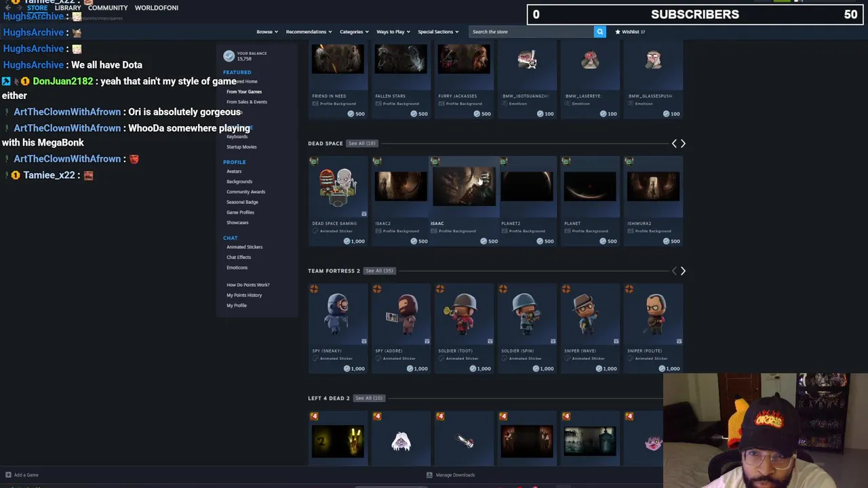
Task: Show next Team Fortress 2 items arrow
Action: pyautogui.click(x=683, y=270)
